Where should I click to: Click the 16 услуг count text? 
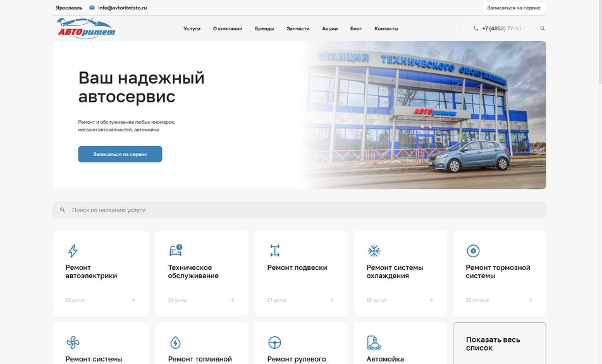[x=178, y=300]
